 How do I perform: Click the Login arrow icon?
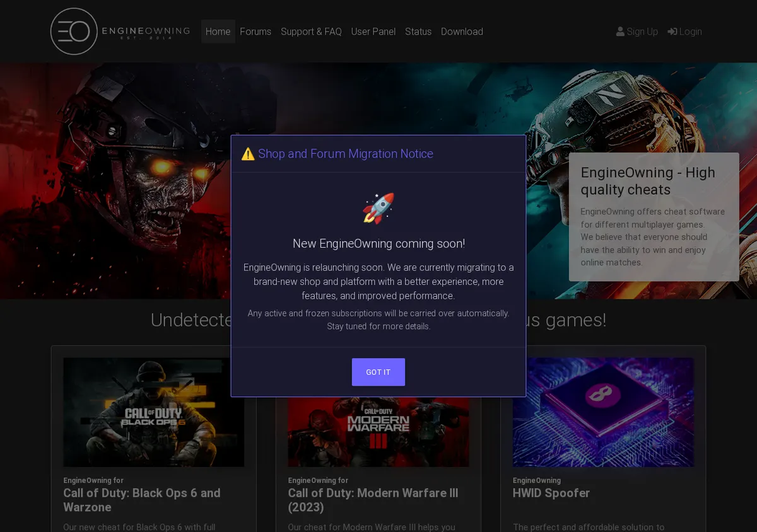point(672,32)
